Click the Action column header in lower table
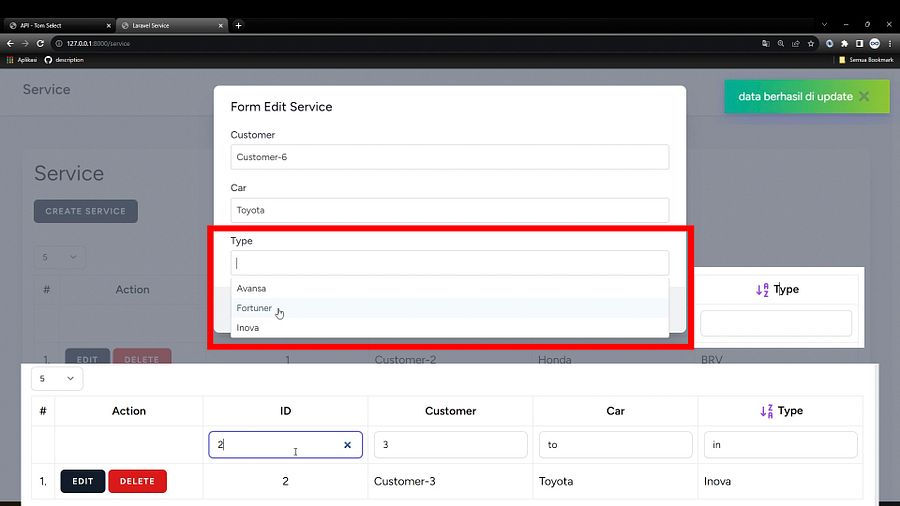Viewport: 900px width, 506px height. coord(129,411)
